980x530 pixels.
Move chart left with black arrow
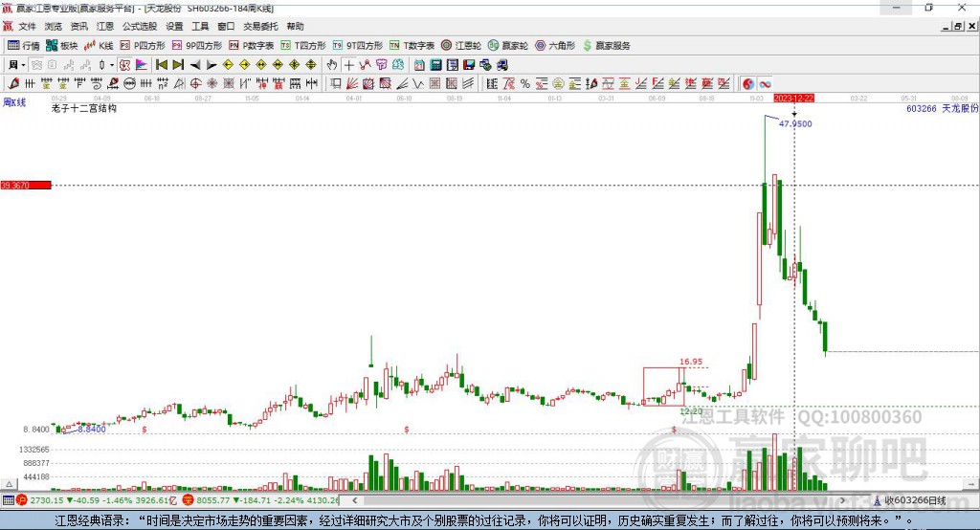195,65
